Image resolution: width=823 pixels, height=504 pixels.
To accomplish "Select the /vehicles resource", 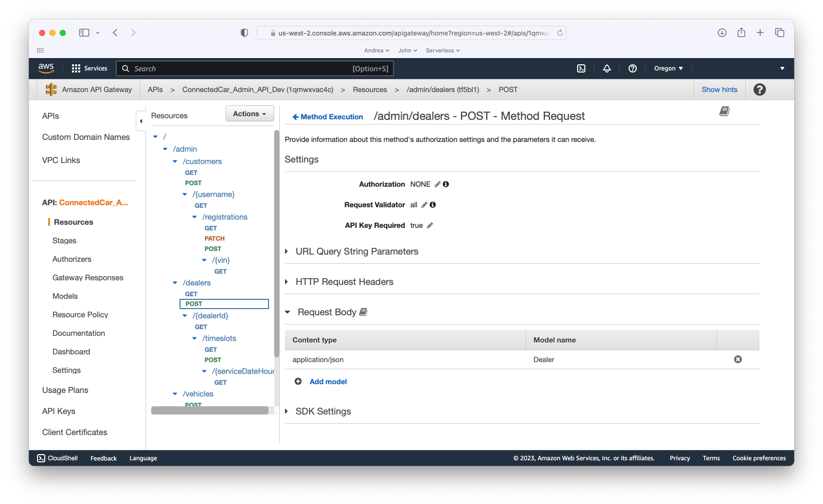I will coord(198,394).
